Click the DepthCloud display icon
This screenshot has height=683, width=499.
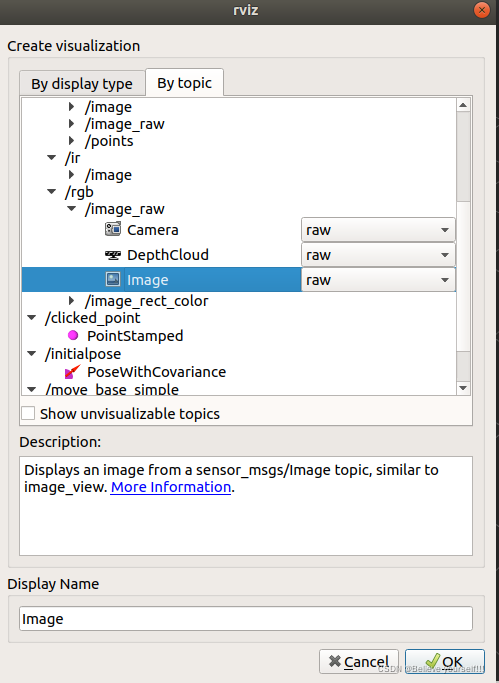click(x=113, y=255)
